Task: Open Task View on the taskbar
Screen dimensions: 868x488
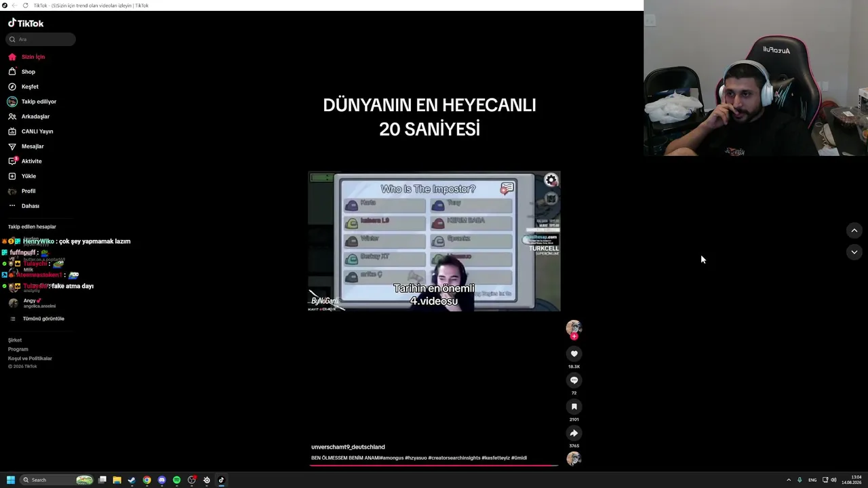Action: (x=102, y=480)
